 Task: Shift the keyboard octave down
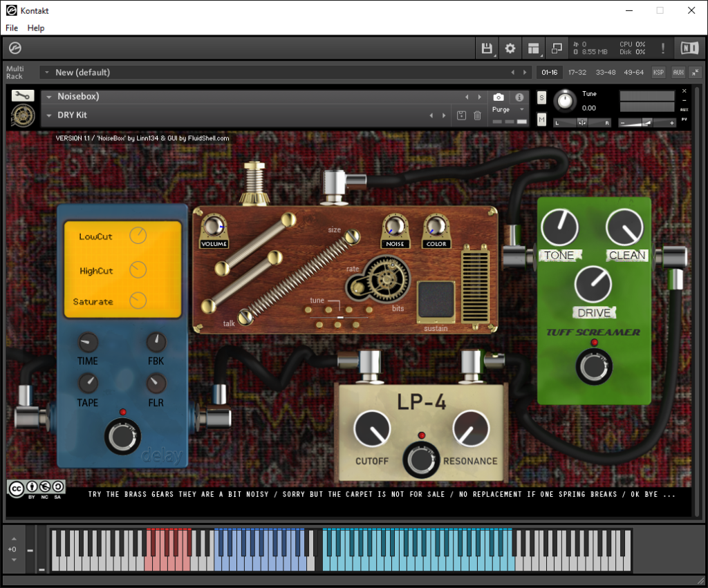pos(14,560)
